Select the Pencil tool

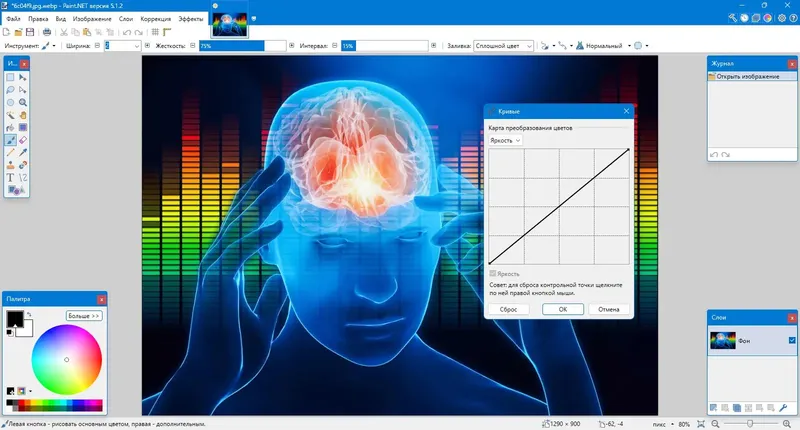coord(10,153)
